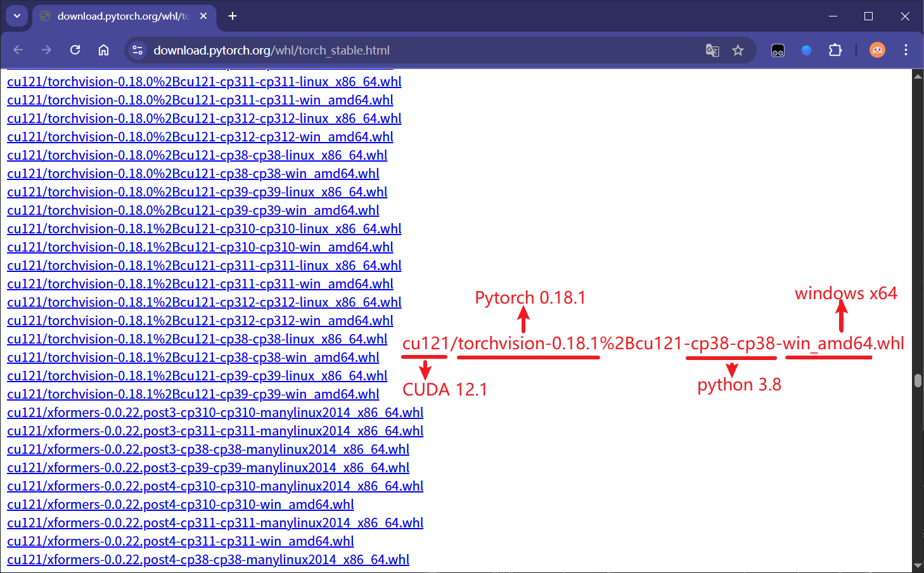Close the browser window
The width and height of the screenshot is (924, 573).
click(x=905, y=16)
